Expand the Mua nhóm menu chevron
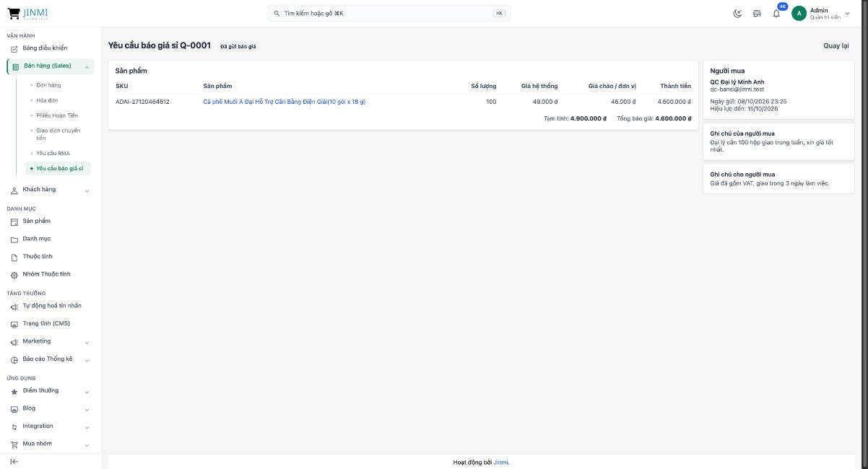 tap(87, 444)
